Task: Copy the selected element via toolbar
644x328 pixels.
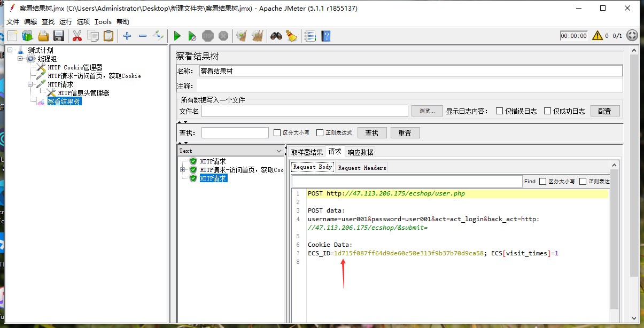Action: point(93,36)
